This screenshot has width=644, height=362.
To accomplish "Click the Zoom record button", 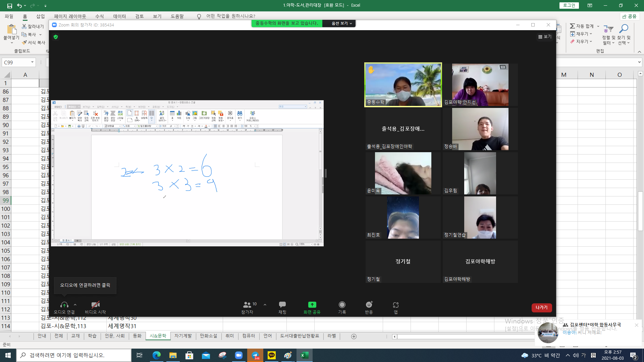I will [342, 307].
